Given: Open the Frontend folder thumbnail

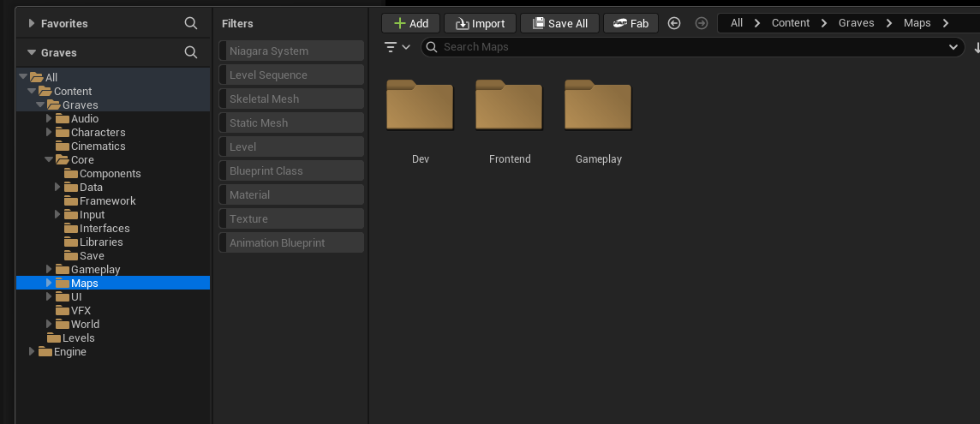Looking at the screenshot, I should coord(510,105).
